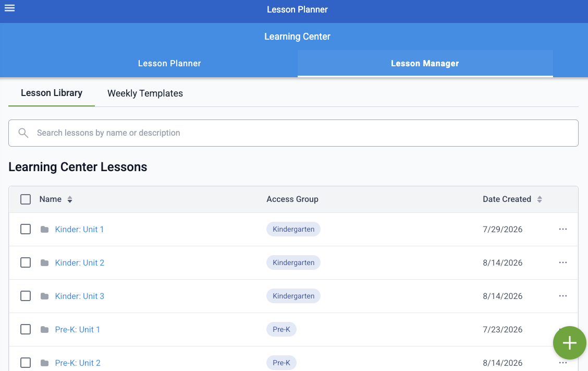
Task: Sort lessons by Date Created arrows
Action: tap(539, 199)
